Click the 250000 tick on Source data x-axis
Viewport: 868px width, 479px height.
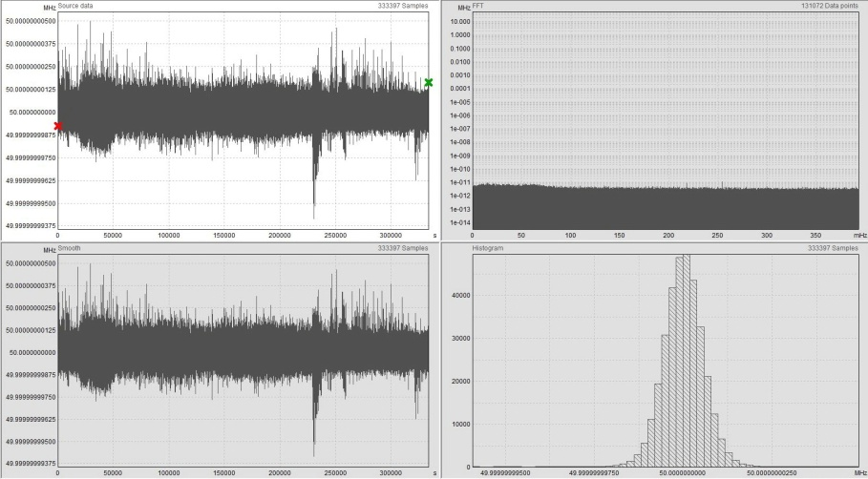[335, 235]
